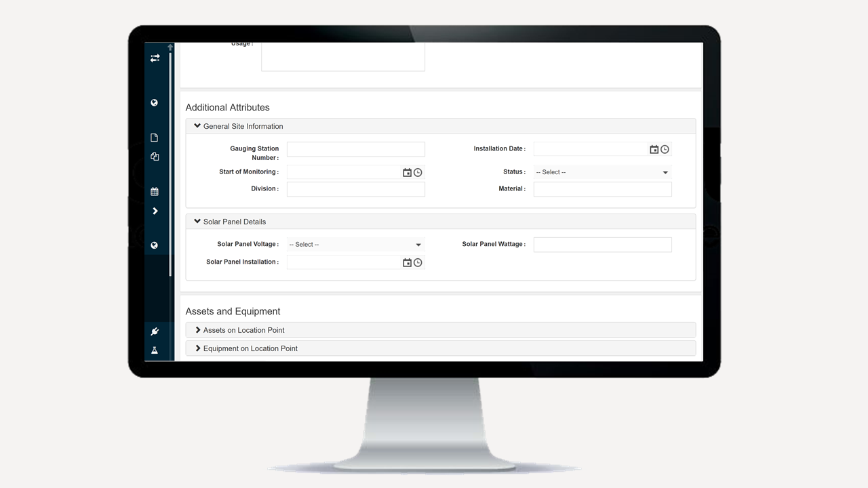Click the Solar Panel Voltage label
Image resolution: width=868 pixels, height=488 pixels.
[x=248, y=244]
